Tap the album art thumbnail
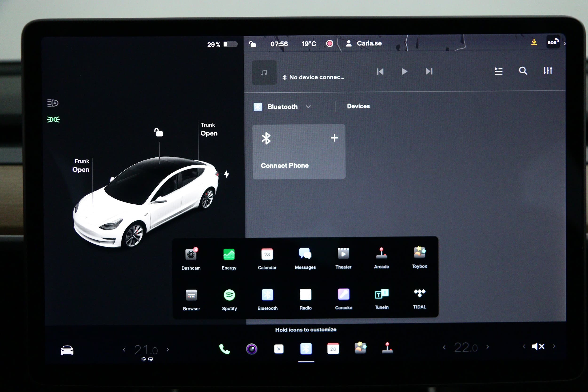Image resolution: width=588 pixels, height=392 pixels. [x=264, y=72]
